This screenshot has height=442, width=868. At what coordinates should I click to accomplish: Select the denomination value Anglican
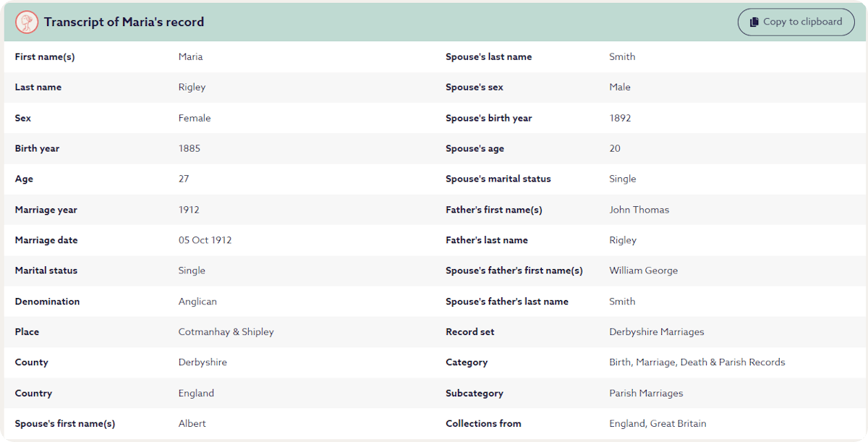tap(197, 302)
